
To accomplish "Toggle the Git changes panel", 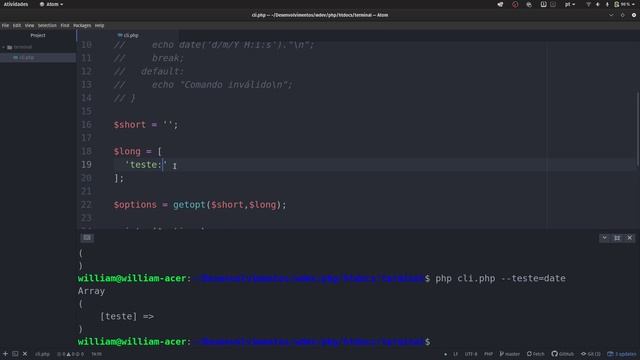I will tap(591, 354).
